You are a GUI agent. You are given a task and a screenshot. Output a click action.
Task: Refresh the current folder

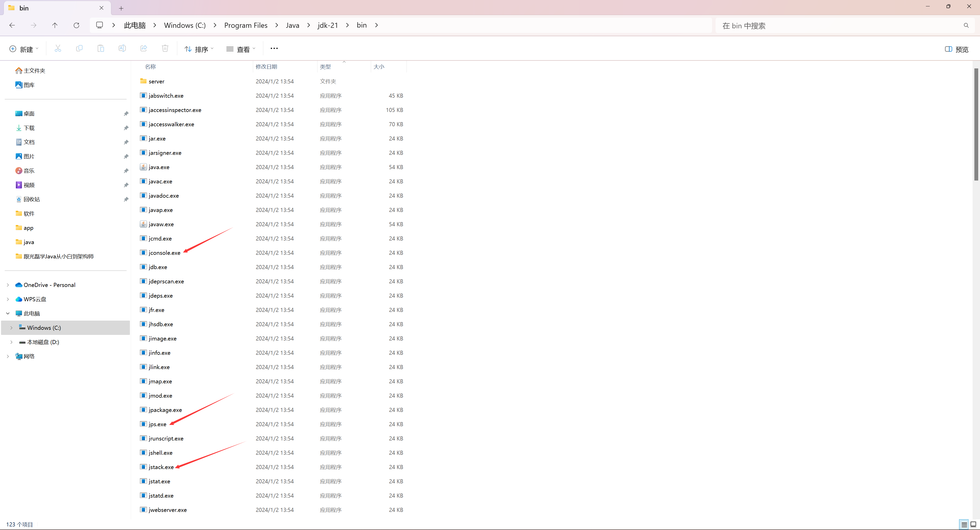(77, 25)
